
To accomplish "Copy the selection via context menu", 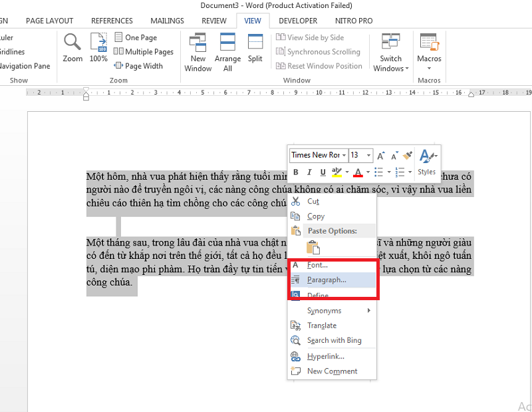I will click(x=332, y=216).
